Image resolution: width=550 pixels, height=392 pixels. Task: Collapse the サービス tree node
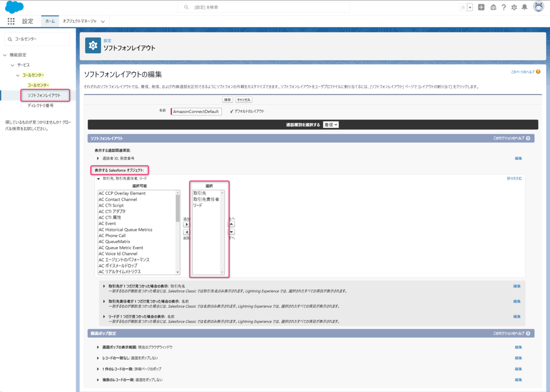coord(13,65)
